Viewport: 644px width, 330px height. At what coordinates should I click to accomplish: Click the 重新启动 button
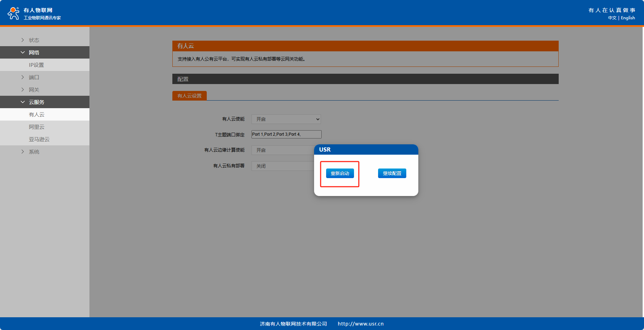click(340, 173)
